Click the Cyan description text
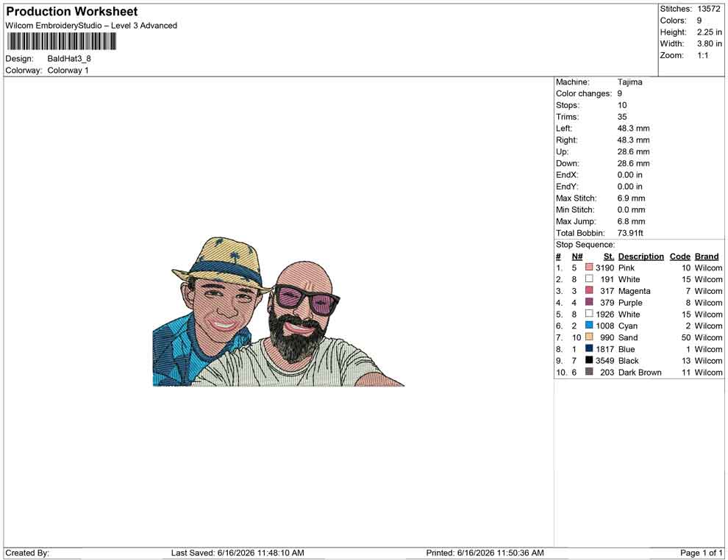This screenshot has width=728, height=560. (628, 326)
